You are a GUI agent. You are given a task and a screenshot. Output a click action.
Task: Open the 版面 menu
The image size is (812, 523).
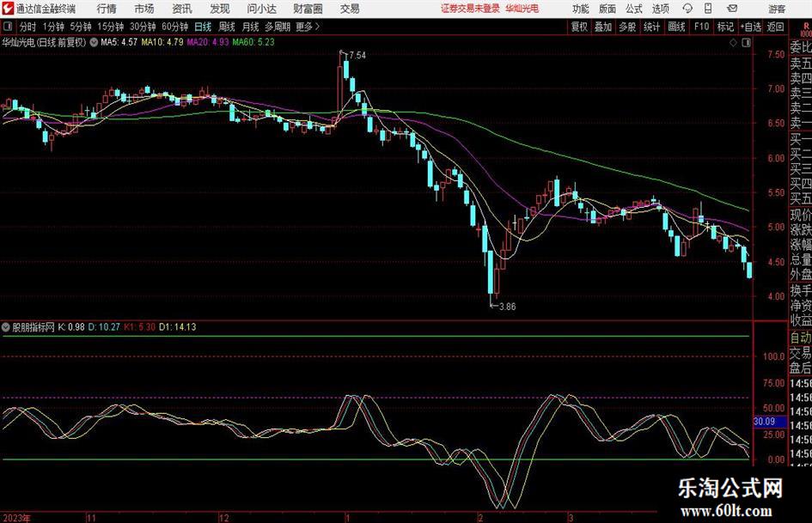(607, 9)
